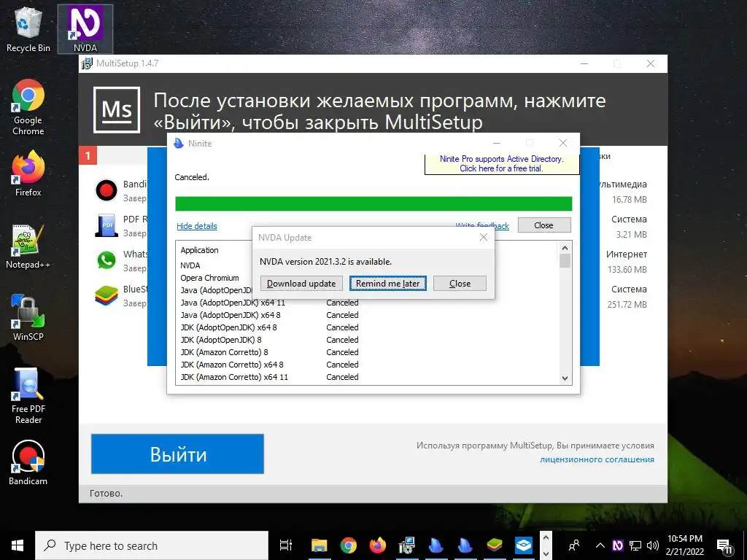747x560 pixels.
Task: Select NVDA row in Ninite list
Action: (x=190, y=265)
